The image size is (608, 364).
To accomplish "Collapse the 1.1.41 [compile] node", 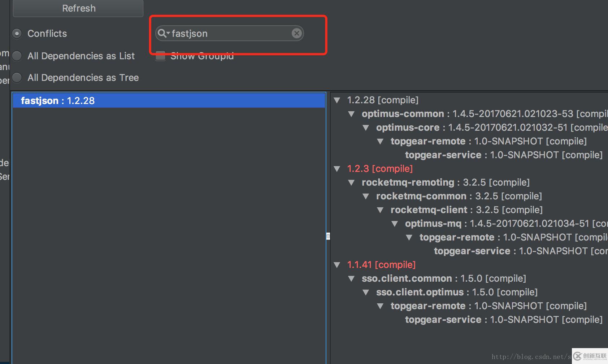I will point(337,265).
